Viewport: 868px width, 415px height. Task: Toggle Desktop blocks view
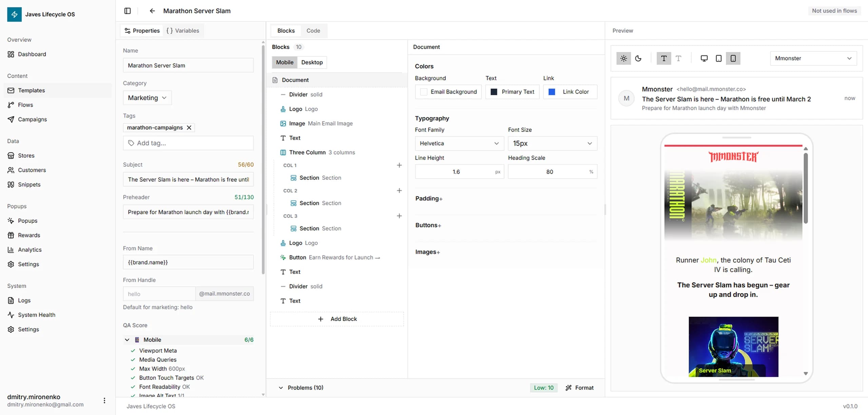point(312,62)
